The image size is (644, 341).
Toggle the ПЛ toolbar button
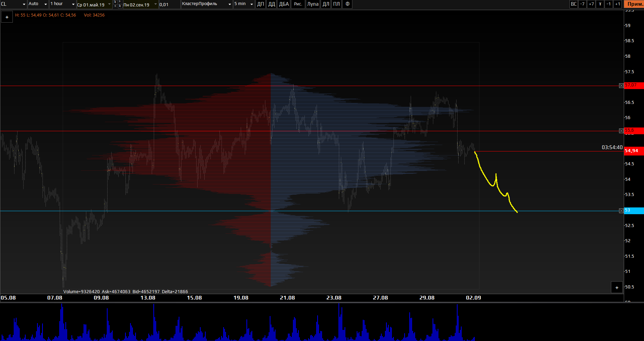[336, 4]
